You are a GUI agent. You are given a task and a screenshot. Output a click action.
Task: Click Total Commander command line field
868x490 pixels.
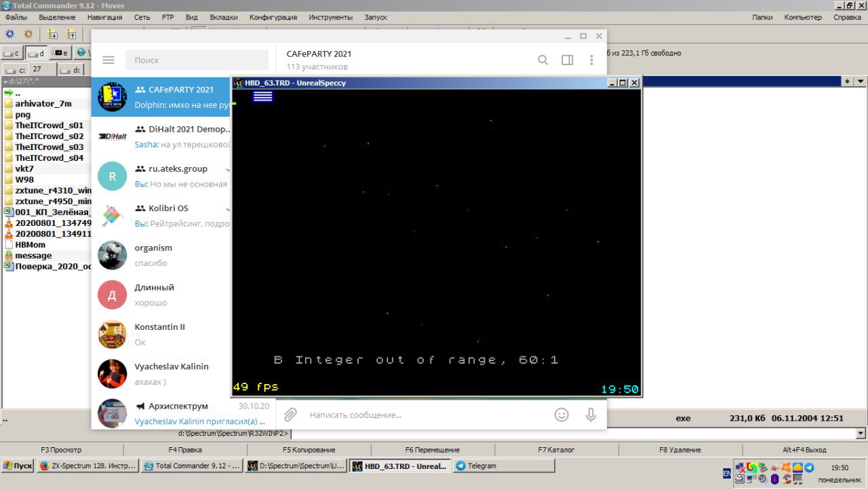(574, 433)
